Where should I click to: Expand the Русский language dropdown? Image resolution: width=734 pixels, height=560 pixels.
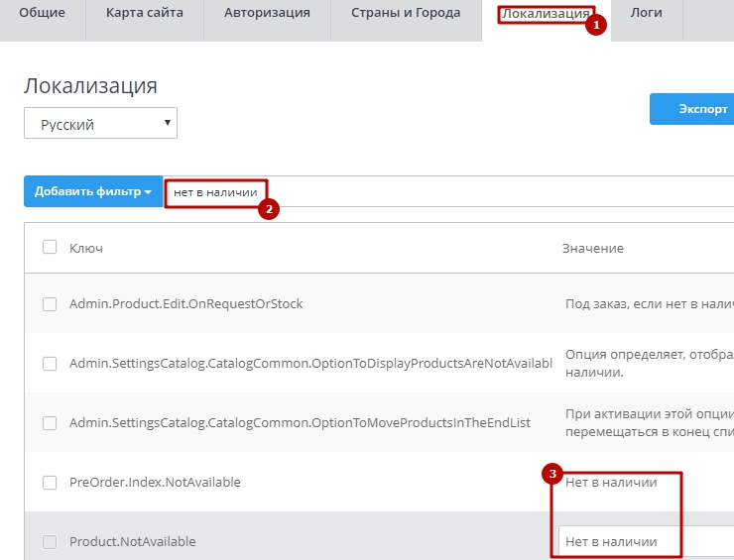pos(100,125)
